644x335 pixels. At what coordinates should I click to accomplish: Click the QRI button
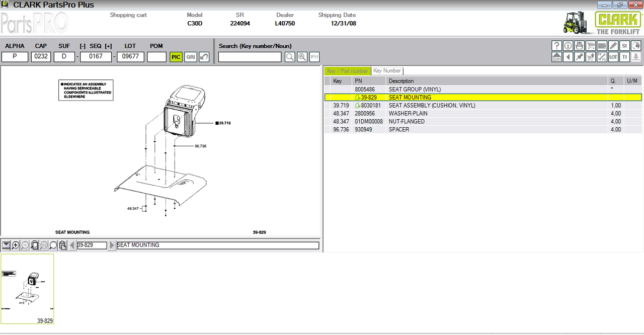191,57
